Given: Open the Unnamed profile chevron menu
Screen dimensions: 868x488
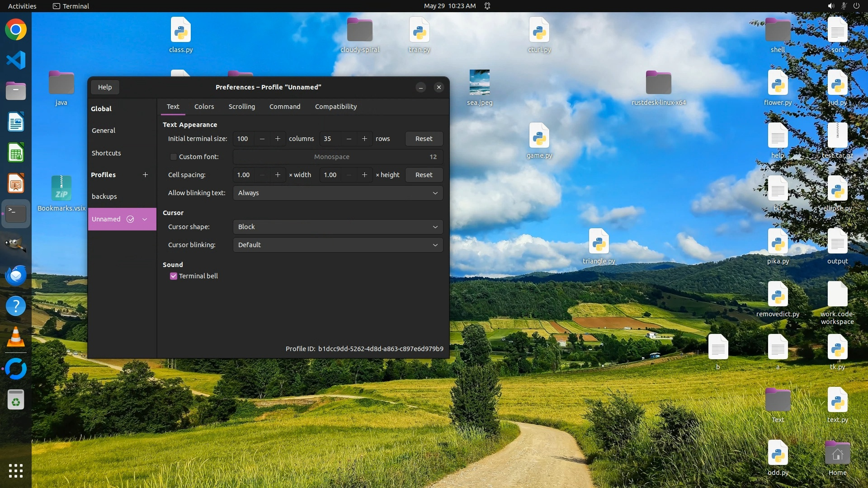Looking at the screenshot, I should pyautogui.click(x=145, y=219).
